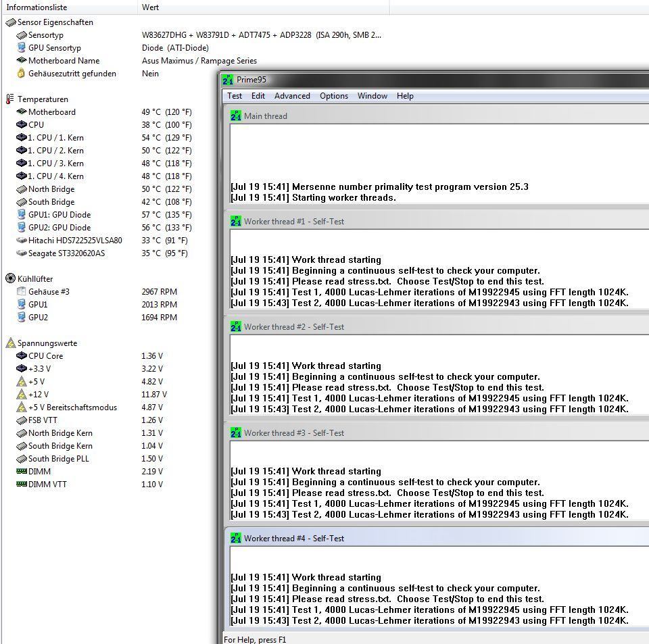Click the 2.19 V DIMM value
The image size is (649, 644).
tap(152, 471)
